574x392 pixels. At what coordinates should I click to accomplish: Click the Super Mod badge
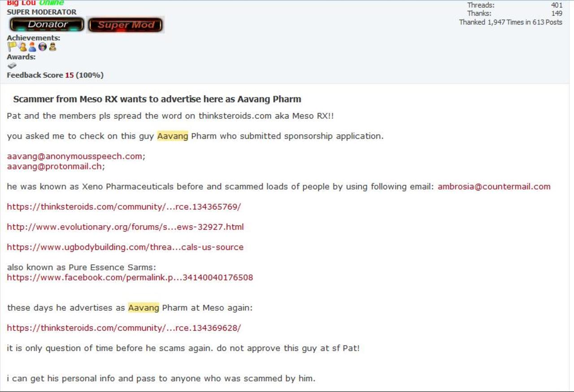tap(126, 25)
